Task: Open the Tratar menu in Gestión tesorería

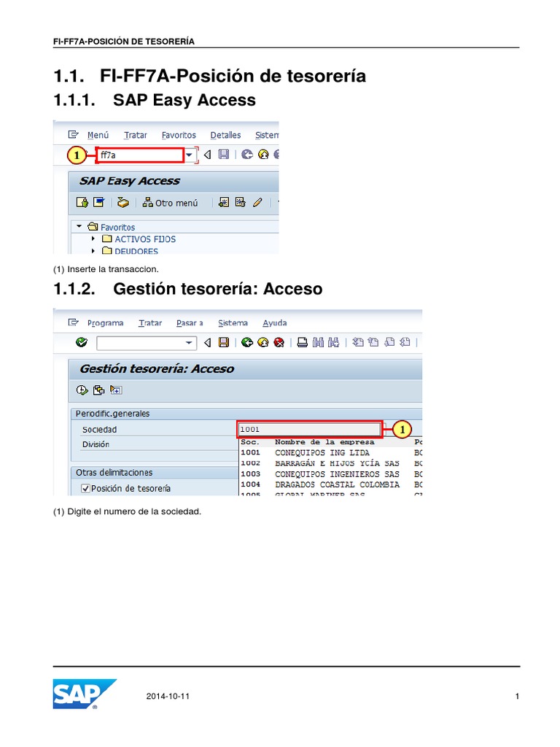Action: click(150, 323)
